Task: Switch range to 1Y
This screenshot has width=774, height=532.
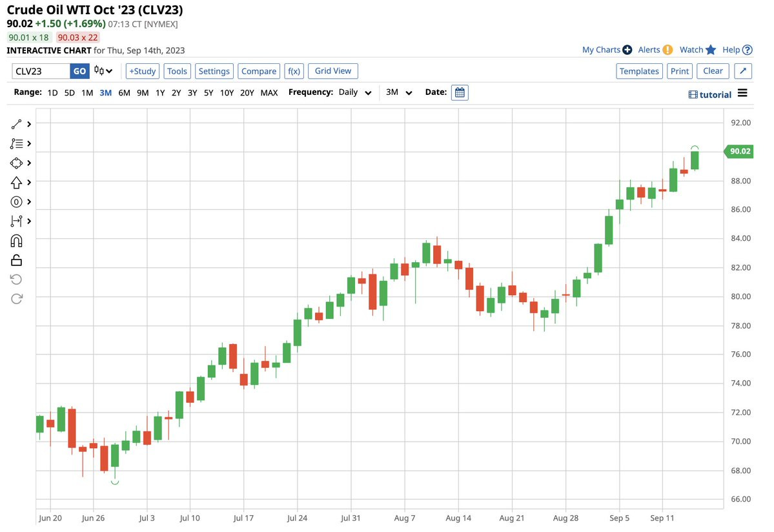Action: pyautogui.click(x=160, y=93)
